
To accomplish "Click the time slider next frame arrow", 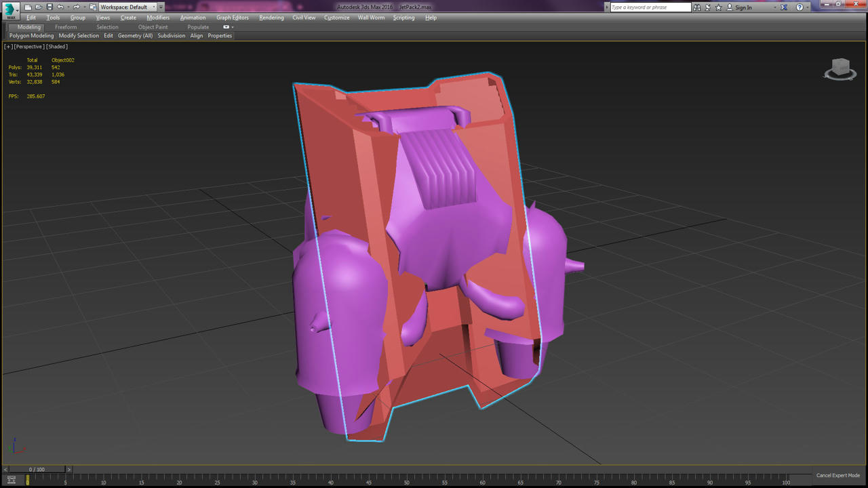I will point(68,469).
